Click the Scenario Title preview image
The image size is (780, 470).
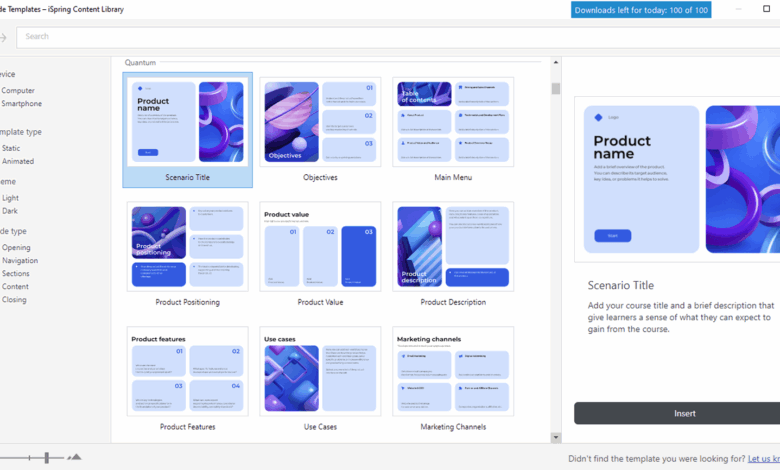(x=677, y=179)
